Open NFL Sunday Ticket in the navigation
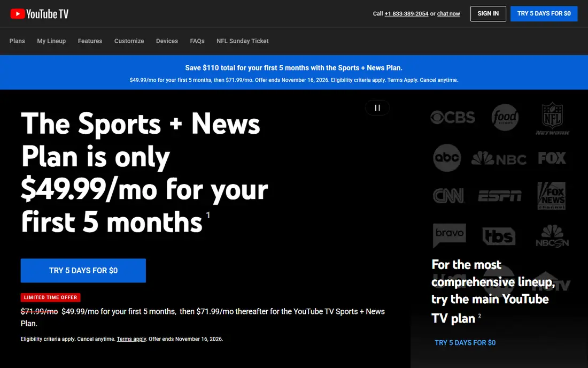 (243, 41)
